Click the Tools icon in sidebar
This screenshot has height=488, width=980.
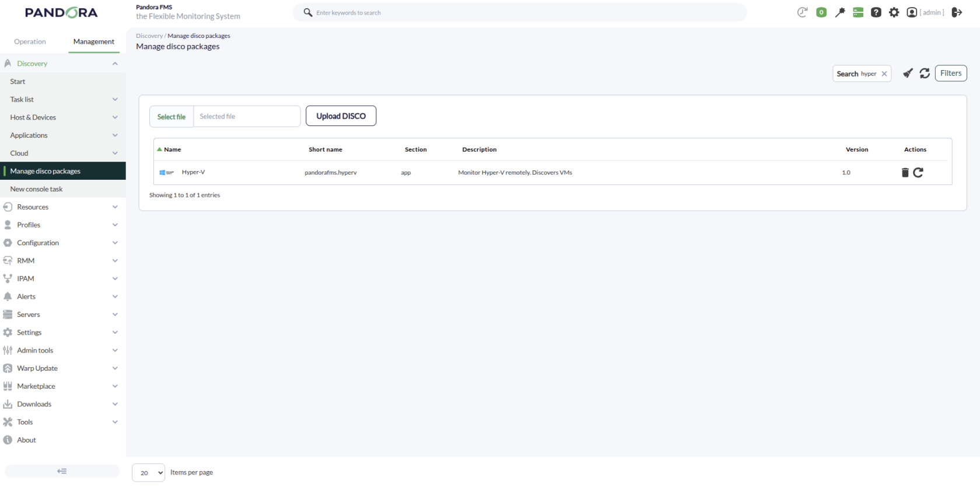click(8, 422)
